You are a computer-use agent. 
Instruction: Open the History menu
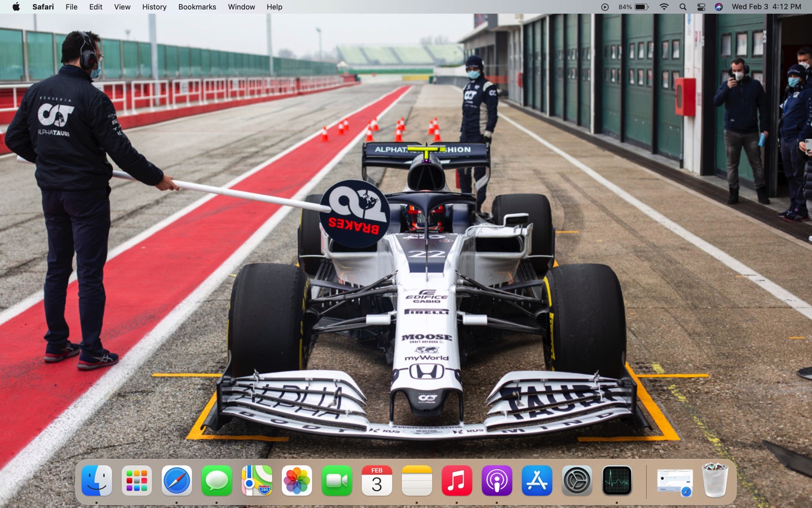[x=155, y=7]
